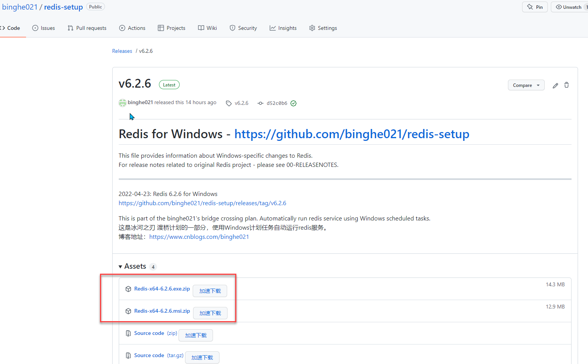
Task: Click the binghe021 avatar image
Action: [123, 103]
